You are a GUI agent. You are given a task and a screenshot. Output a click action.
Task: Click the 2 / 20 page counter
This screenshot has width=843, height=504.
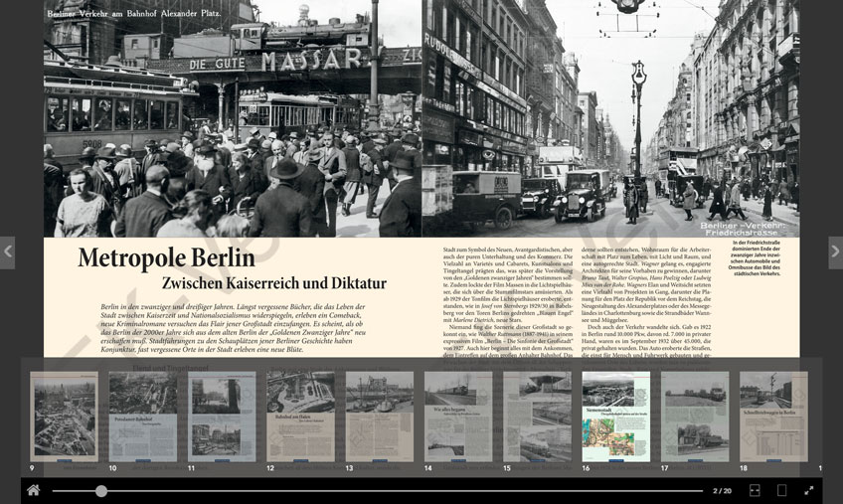(722, 490)
